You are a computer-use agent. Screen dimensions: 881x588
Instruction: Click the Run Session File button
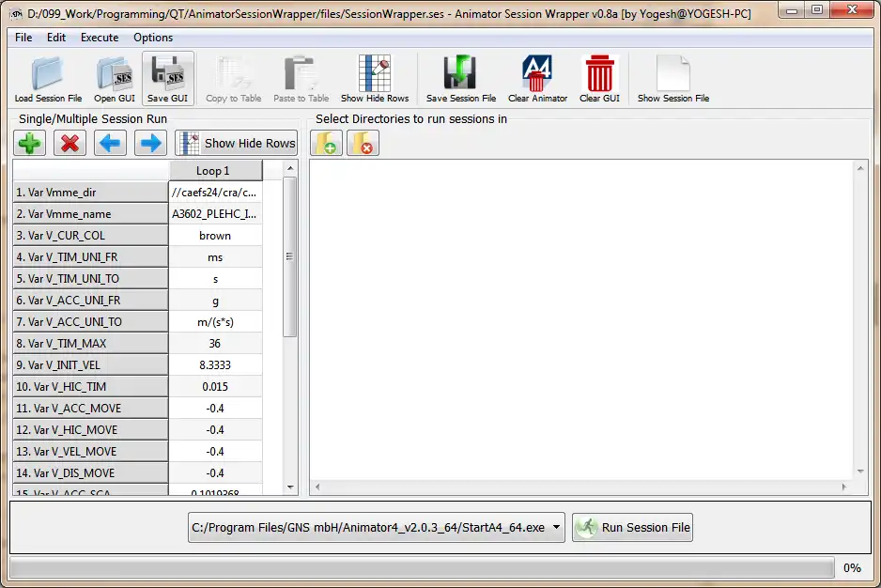(633, 527)
